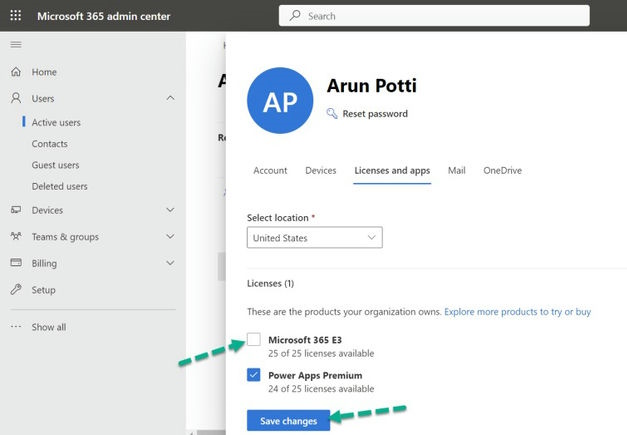Click the Save changes button

(x=288, y=421)
